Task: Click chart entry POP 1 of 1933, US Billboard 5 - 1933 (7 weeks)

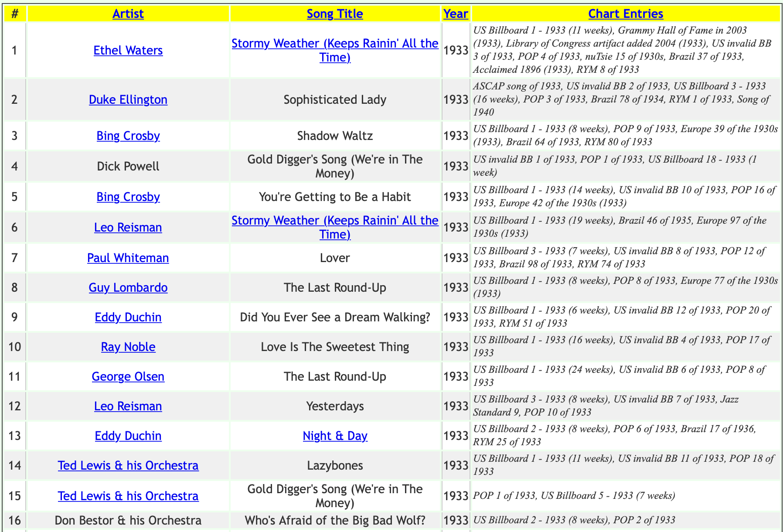Action: tap(574, 496)
